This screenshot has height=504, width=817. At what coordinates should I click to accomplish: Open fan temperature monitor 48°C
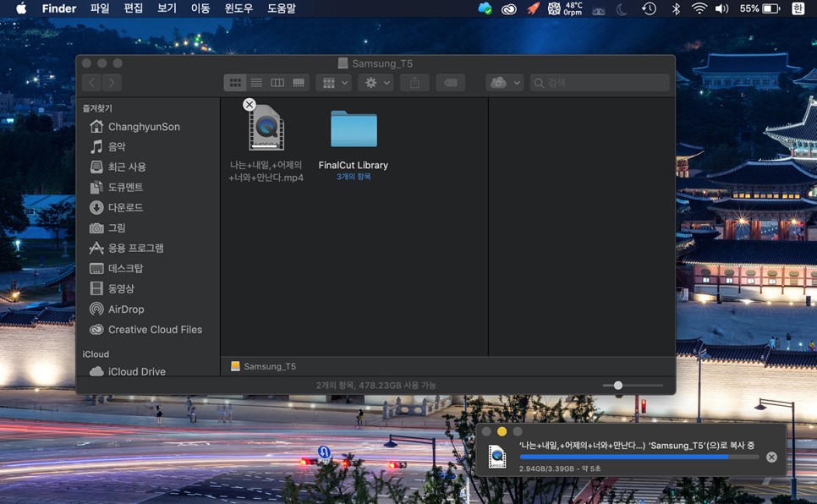point(565,8)
